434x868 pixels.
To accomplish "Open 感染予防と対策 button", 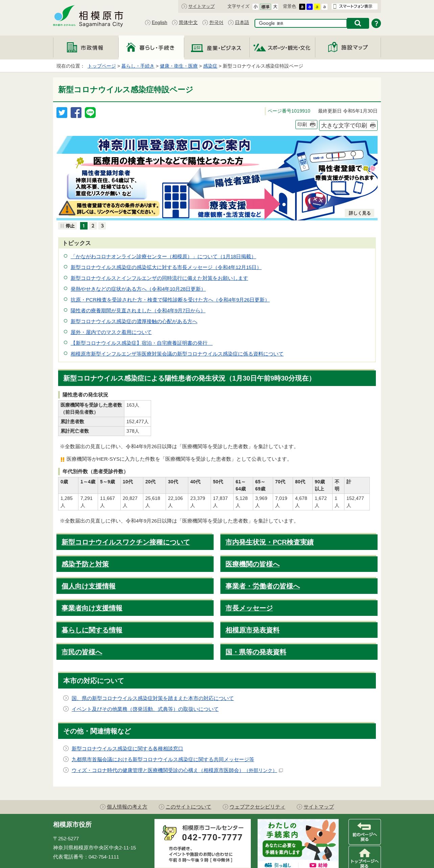I will pos(135,564).
